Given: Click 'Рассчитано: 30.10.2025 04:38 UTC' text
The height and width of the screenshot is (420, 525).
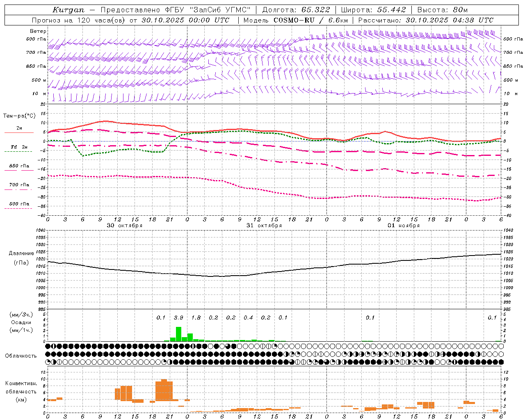Looking at the screenshot, I should coord(426,20).
